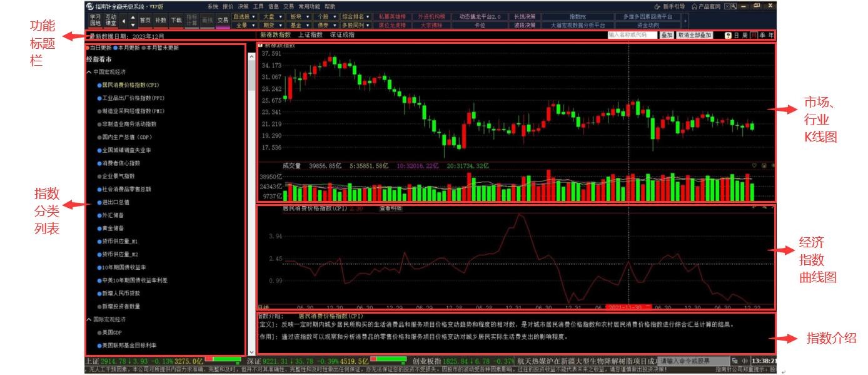Click the left arrow back icon in toolbar
868x375 pixels.
(x=123, y=20)
